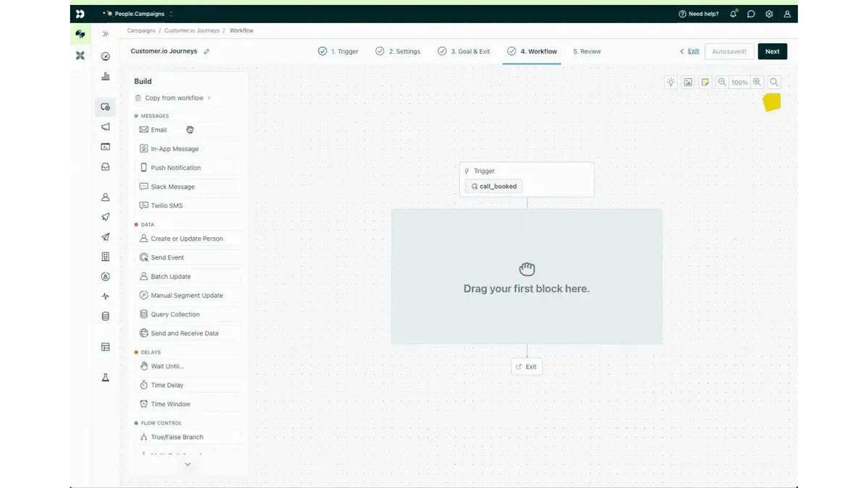Open the inbox tray sidebar icon
868x488 pixels.
[x=106, y=166]
